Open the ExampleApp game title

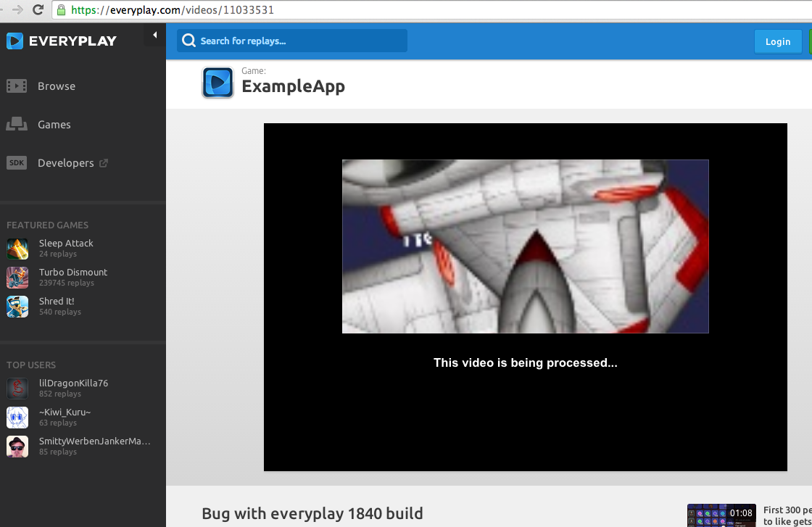(x=293, y=86)
